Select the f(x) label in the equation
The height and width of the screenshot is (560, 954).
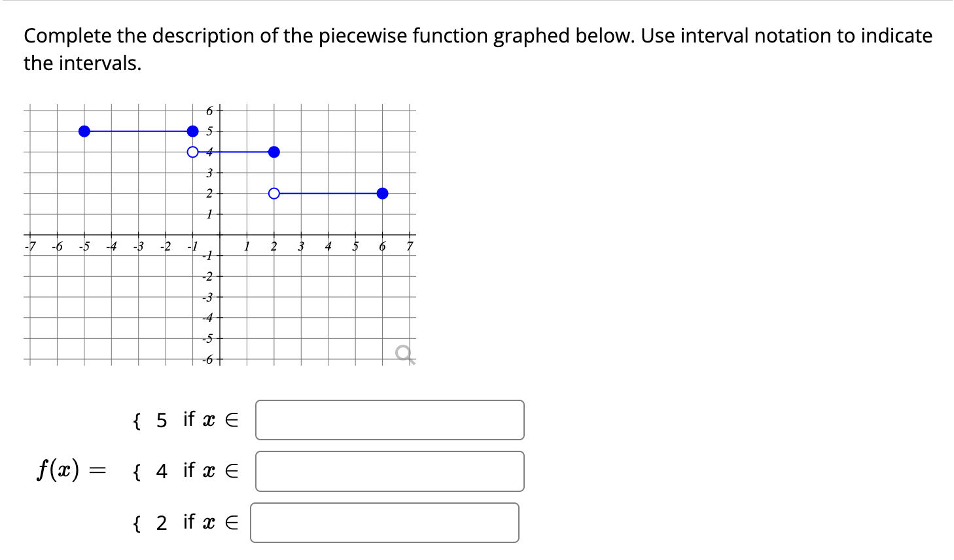click(x=58, y=469)
